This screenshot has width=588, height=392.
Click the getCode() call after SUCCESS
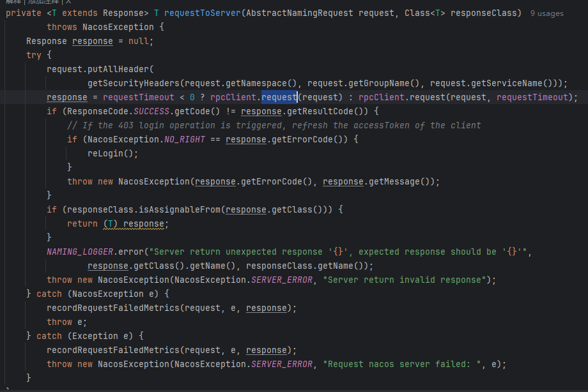click(x=197, y=111)
